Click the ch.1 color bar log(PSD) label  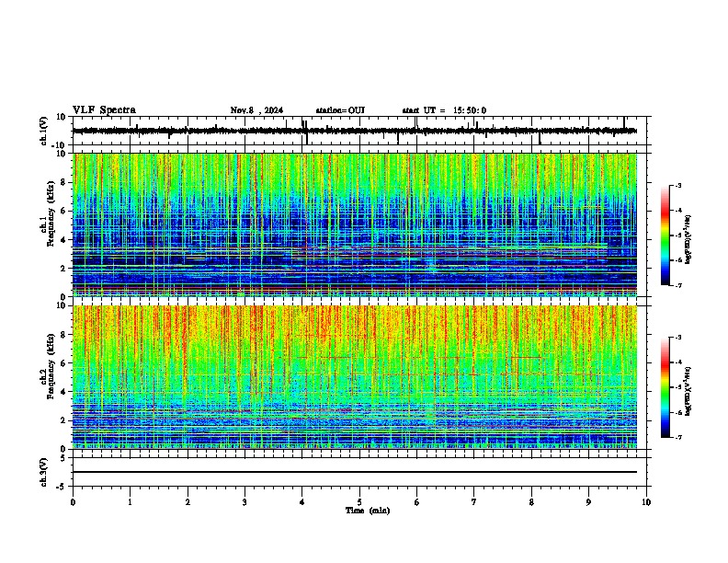[x=688, y=239]
